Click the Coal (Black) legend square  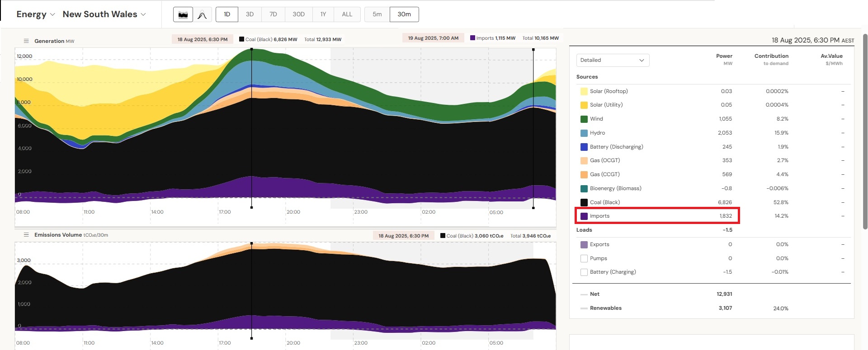pyautogui.click(x=584, y=203)
